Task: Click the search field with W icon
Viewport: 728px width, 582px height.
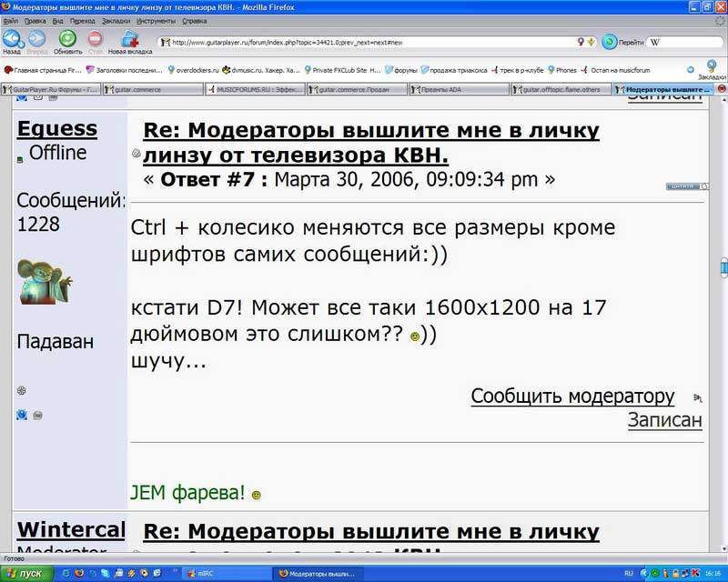Action: click(686, 42)
